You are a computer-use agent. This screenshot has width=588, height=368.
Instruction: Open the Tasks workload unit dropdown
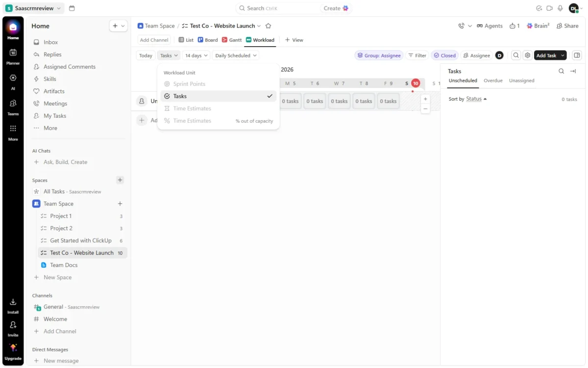[169, 55]
